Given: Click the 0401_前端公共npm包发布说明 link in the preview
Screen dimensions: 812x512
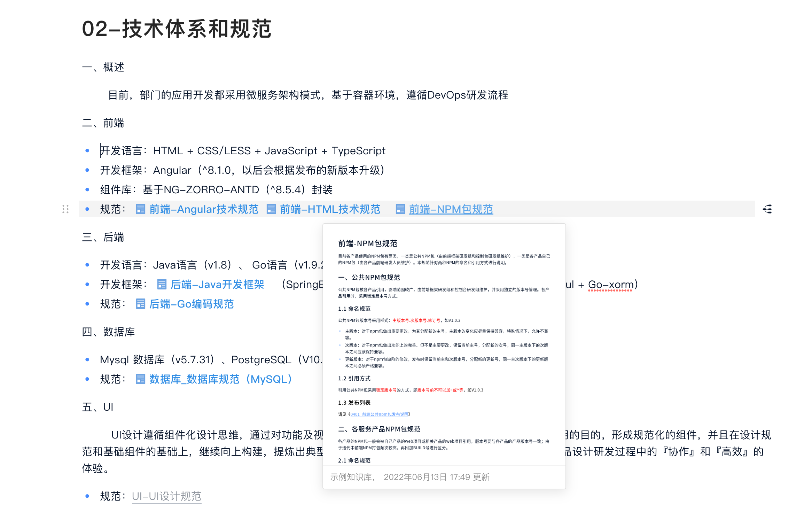Looking at the screenshot, I should 380,414.
